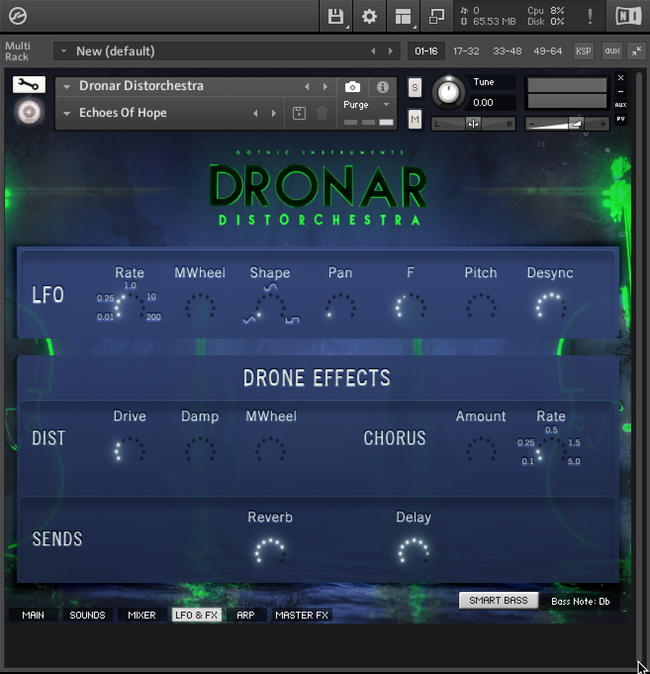Choose the sawtooth LFO shape icon
This screenshot has height=674, width=650.
pyautogui.click(x=249, y=319)
